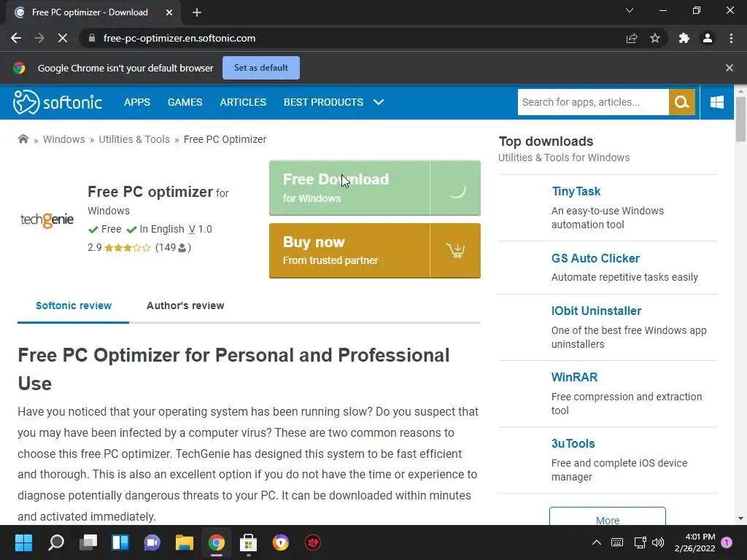Click the Buy now button
747x560 pixels.
[375, 251]
